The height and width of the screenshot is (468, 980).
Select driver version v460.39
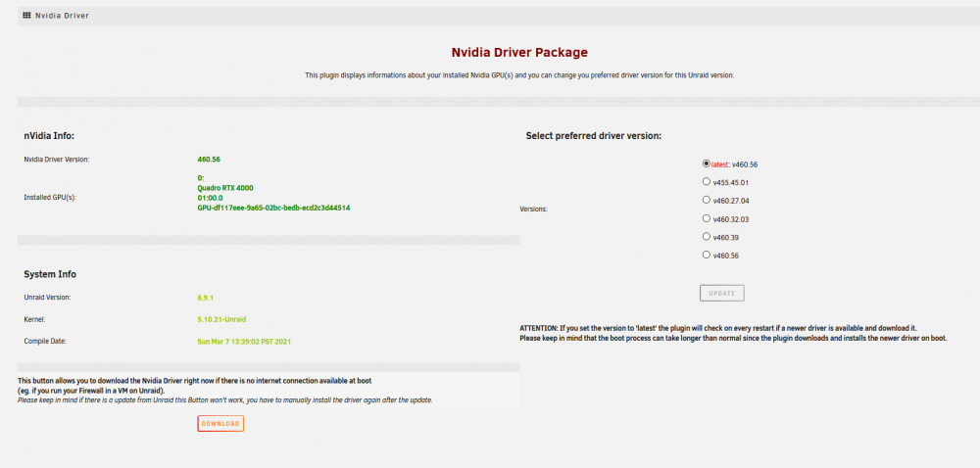(x=707, y=237)
